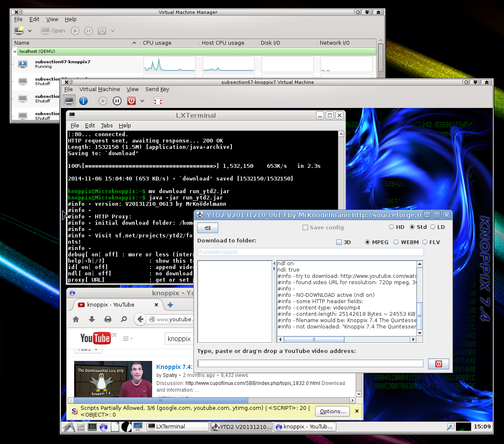Pause the running virtual machine

click(117, 100)
